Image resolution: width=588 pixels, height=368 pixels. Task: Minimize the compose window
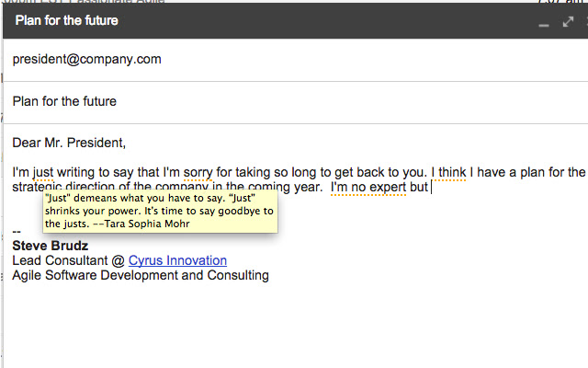[x=544, y=21]
